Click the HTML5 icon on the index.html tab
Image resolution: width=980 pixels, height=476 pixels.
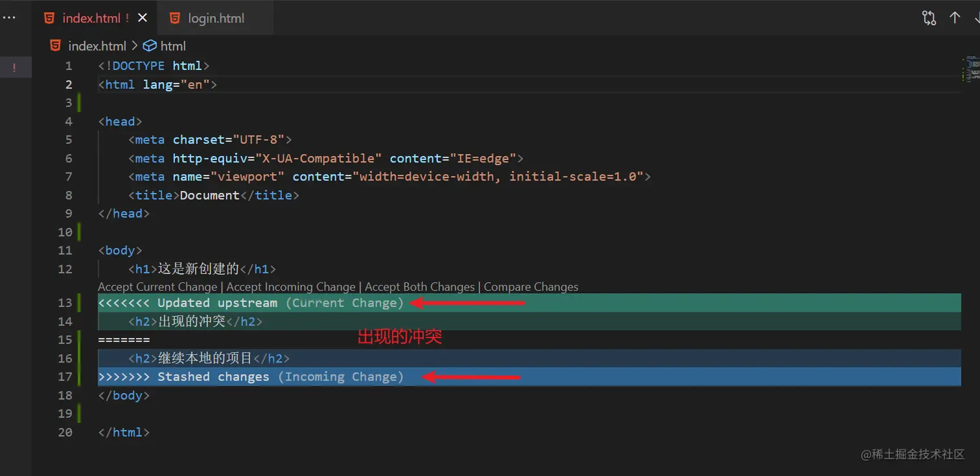coord(49,18)
